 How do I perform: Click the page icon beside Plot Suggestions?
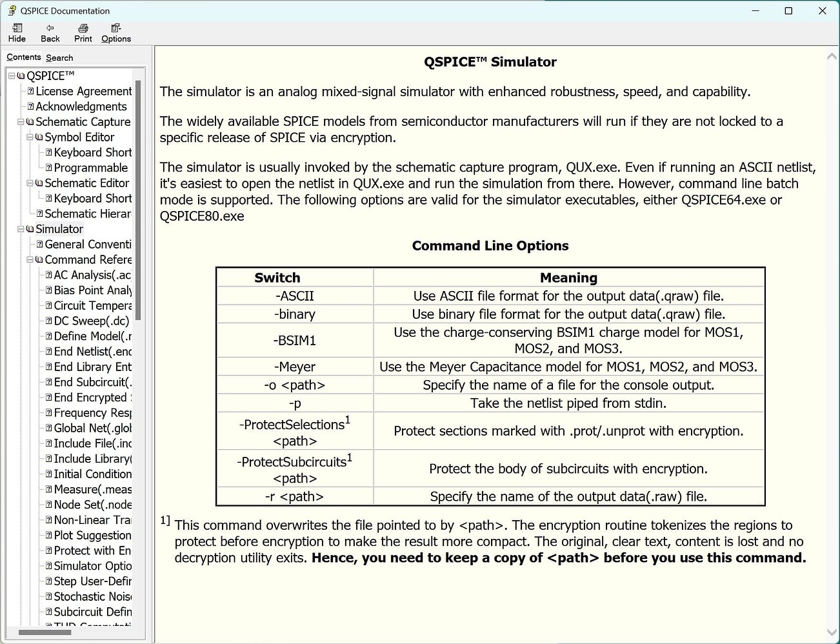48,535
